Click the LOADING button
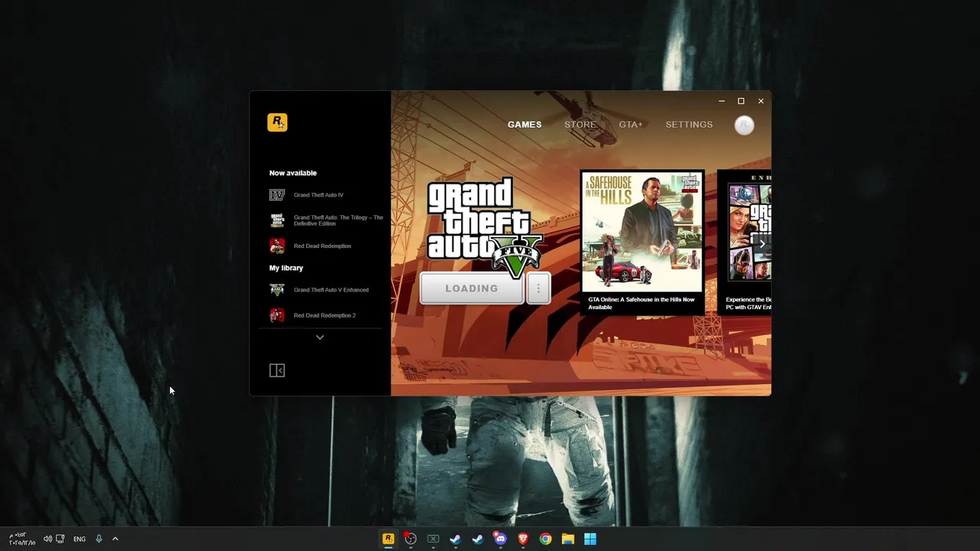This screenshot has height=551, width=980. point(472,289)
